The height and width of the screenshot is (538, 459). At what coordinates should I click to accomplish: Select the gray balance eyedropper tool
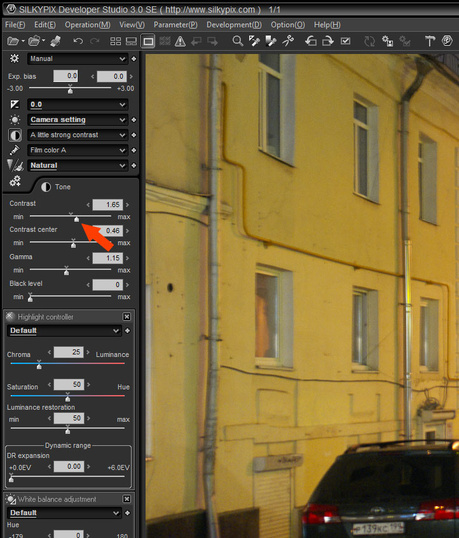click(254, 41)
